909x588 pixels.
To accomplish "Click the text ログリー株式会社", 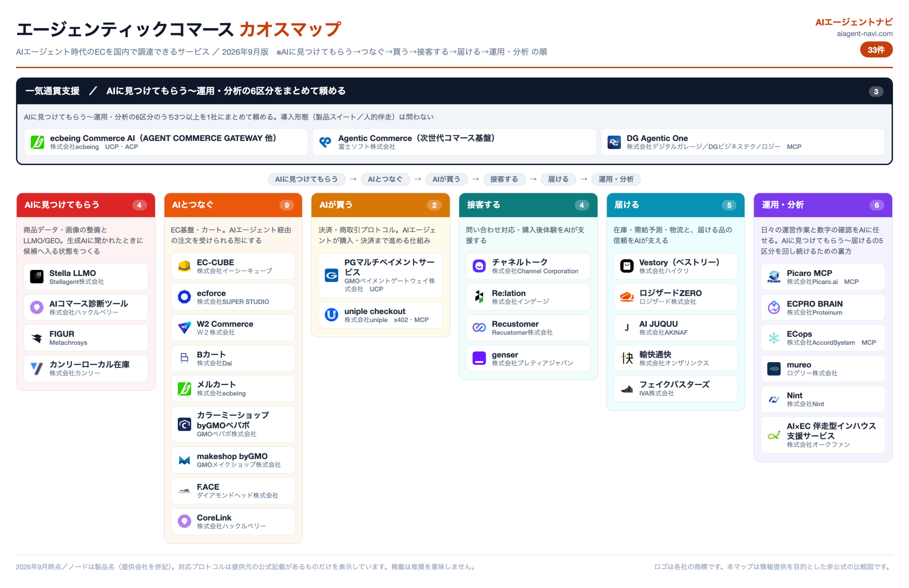I will click(x=812, y=373).
